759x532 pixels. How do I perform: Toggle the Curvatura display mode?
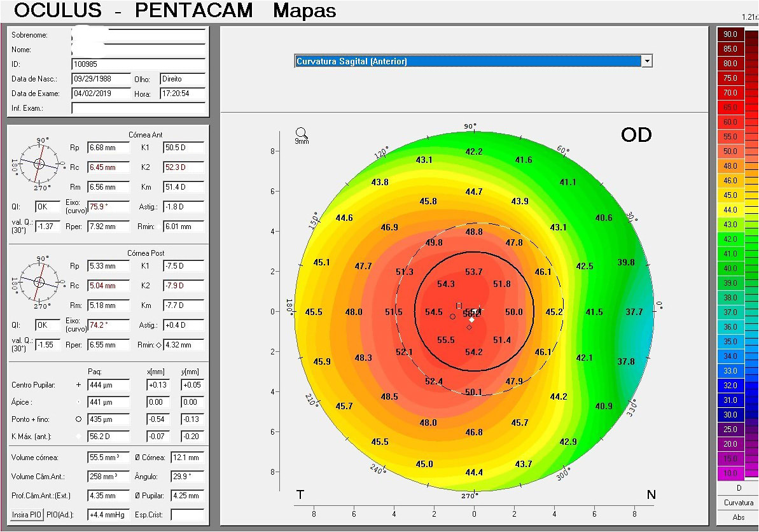pos(737,502)
